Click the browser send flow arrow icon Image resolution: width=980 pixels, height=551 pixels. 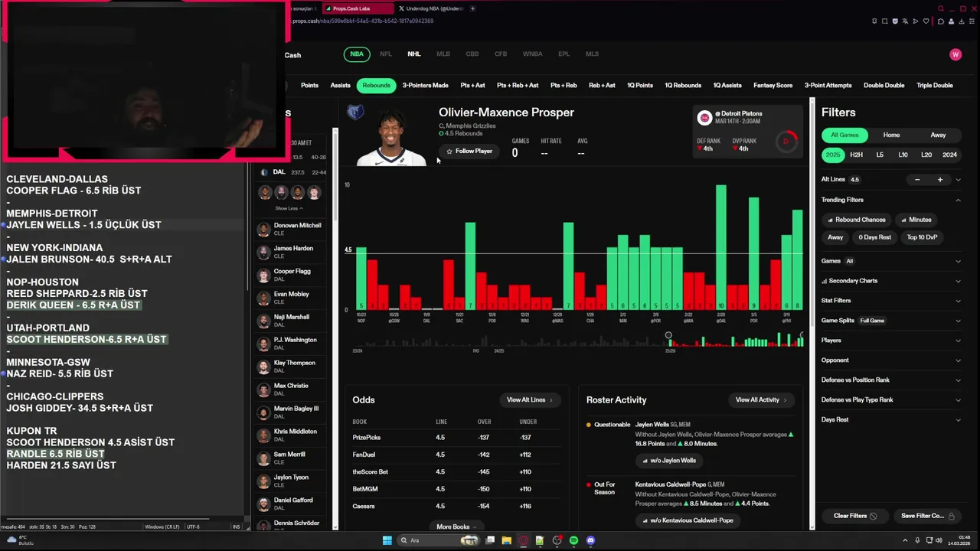[x=916, y=21]
